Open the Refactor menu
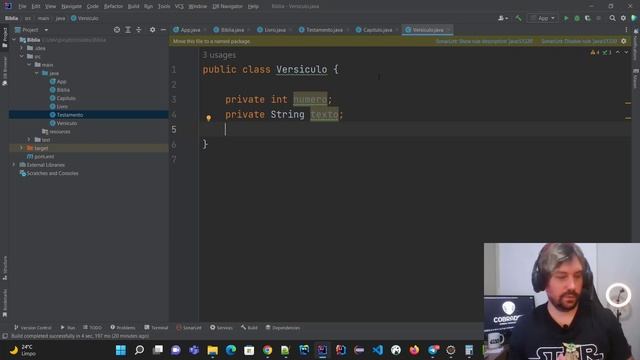The height and width of the screenshot is (360, 640). click(113, 7)
